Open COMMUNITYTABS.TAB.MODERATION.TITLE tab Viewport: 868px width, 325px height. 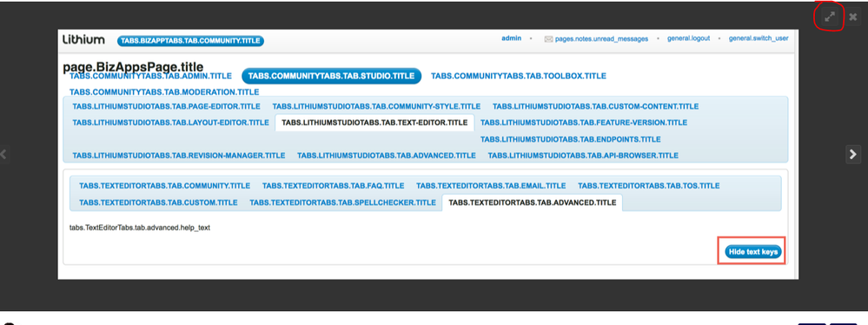click(164, 92)
